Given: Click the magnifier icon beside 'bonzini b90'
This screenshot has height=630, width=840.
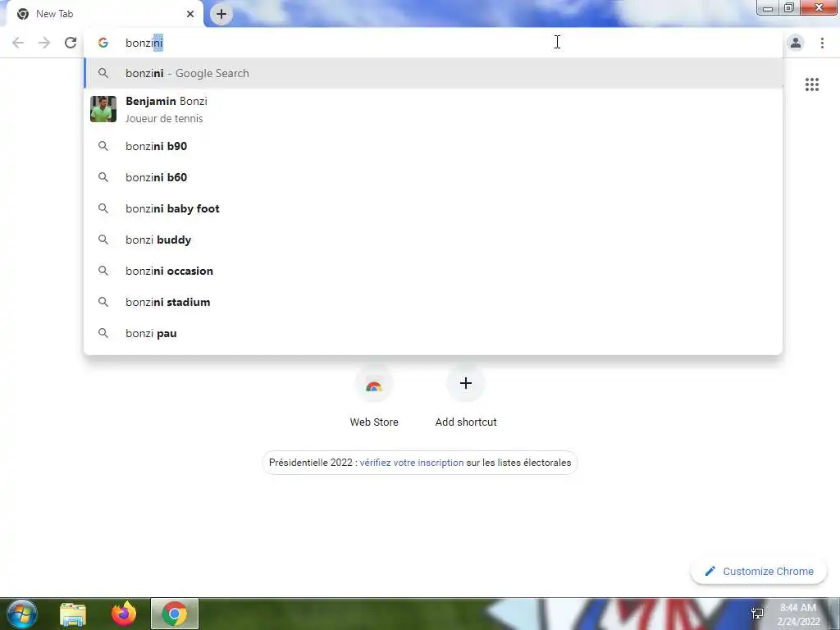Looking at the screenshot, I should tap(103, 146).
